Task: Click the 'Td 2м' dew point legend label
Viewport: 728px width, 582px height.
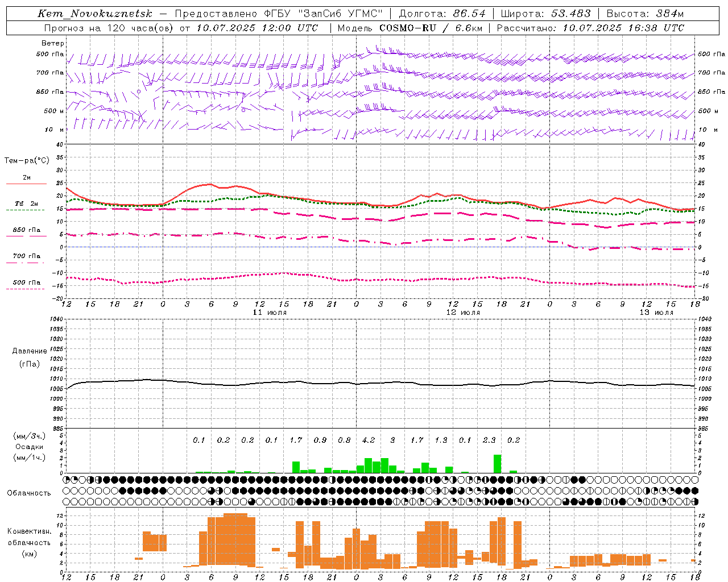Action: pyautogui.click(x=27, y=203)
